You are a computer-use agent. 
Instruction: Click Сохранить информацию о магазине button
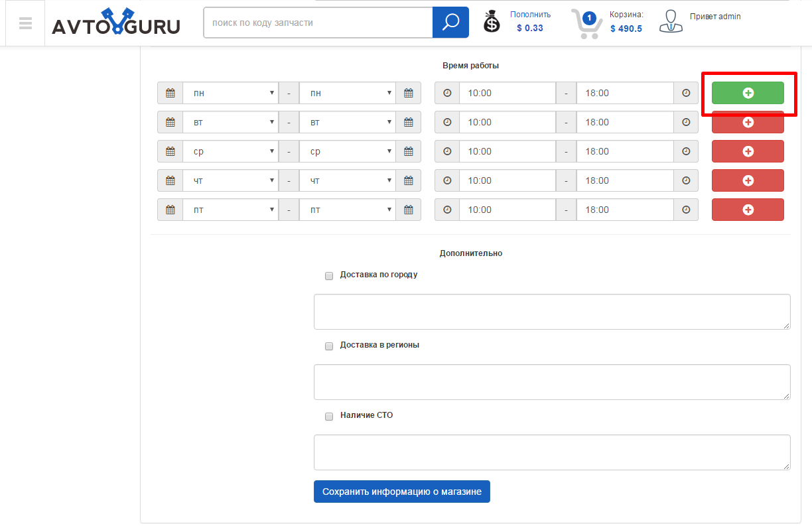(401, 492)
